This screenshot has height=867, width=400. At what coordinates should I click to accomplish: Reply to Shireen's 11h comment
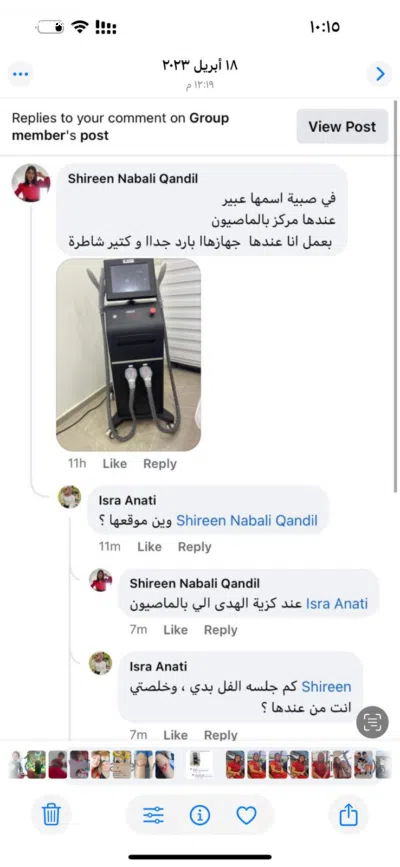tap(160, 464)
